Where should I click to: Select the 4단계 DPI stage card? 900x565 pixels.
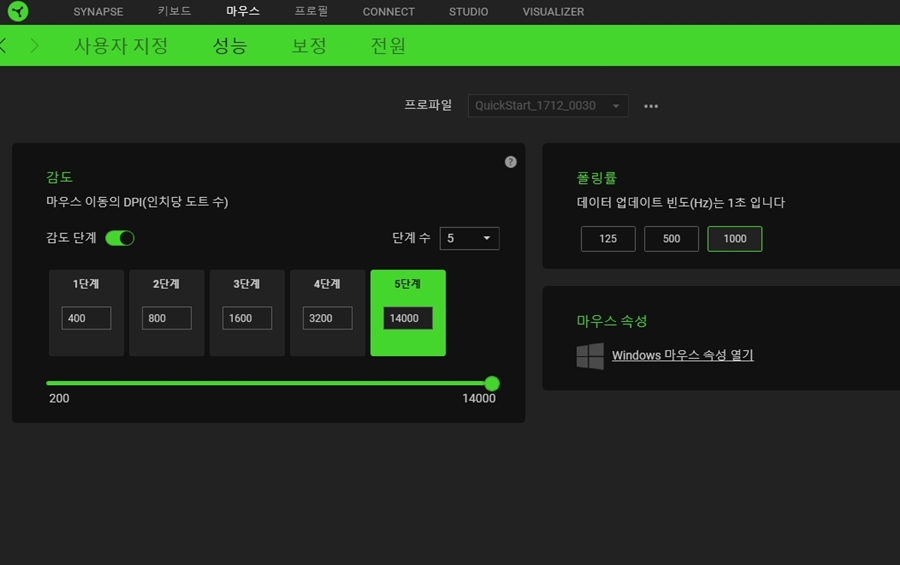coord(327,313)
